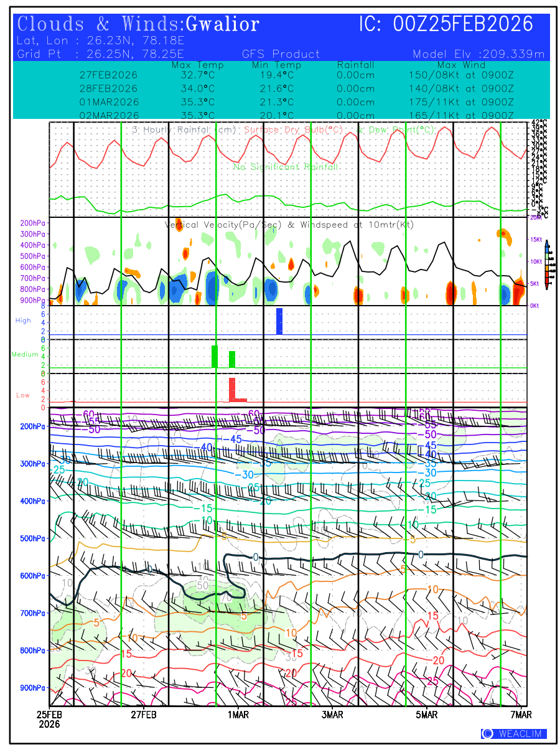Viewport: 560px width, 747px height.
Task: Click the 3MAR date on time axis
Action: pyautogui.click(x=332, y=715)
